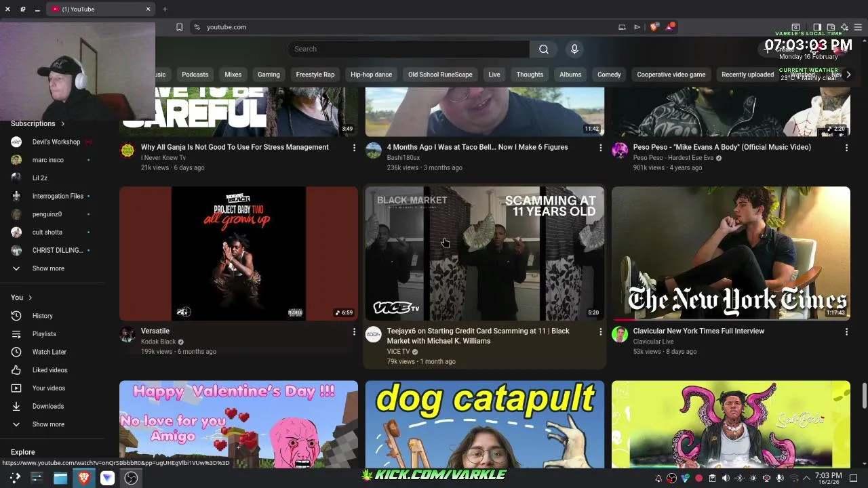Open options menu for Versatile video

coord(354,331)
